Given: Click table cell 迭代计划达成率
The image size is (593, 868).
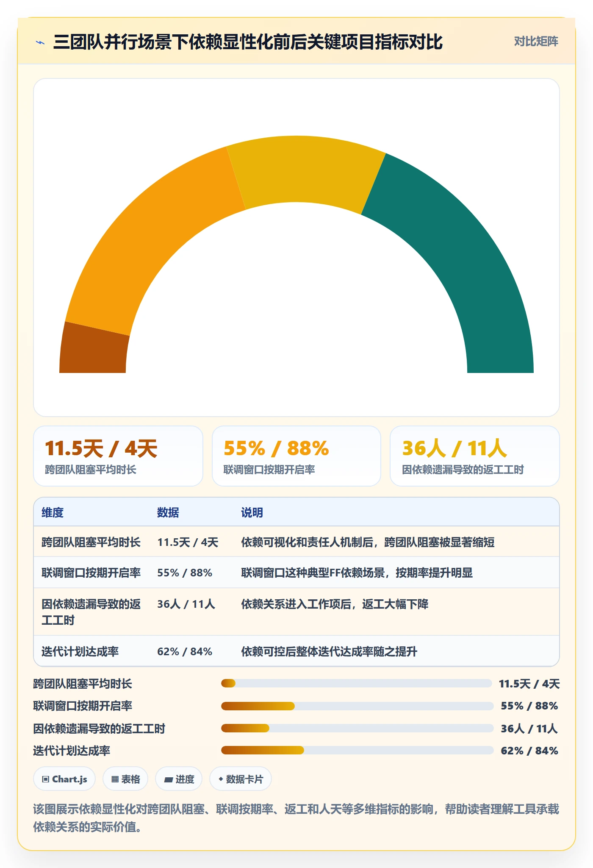Looking at the screenshot, I should coord(80,651).
